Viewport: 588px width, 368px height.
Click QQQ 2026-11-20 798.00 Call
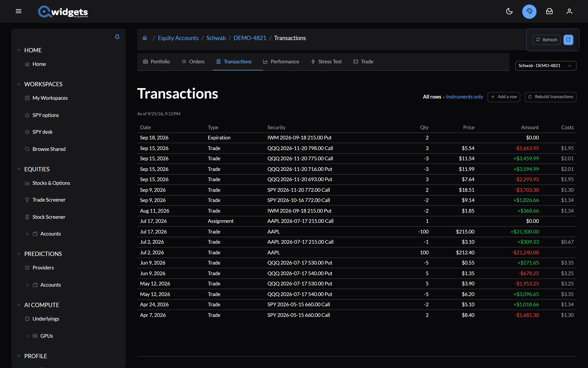click(300, 148)
